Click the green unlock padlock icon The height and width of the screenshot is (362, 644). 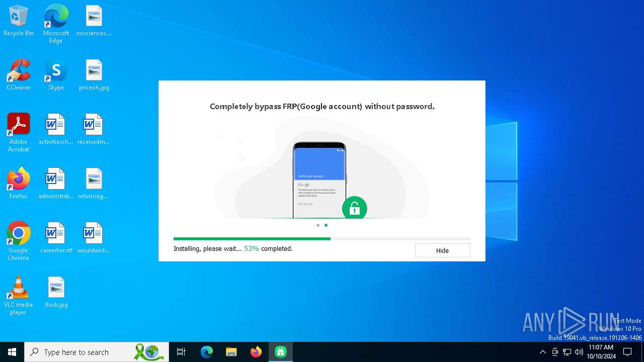pyautogui.click(x=355, y=208)
